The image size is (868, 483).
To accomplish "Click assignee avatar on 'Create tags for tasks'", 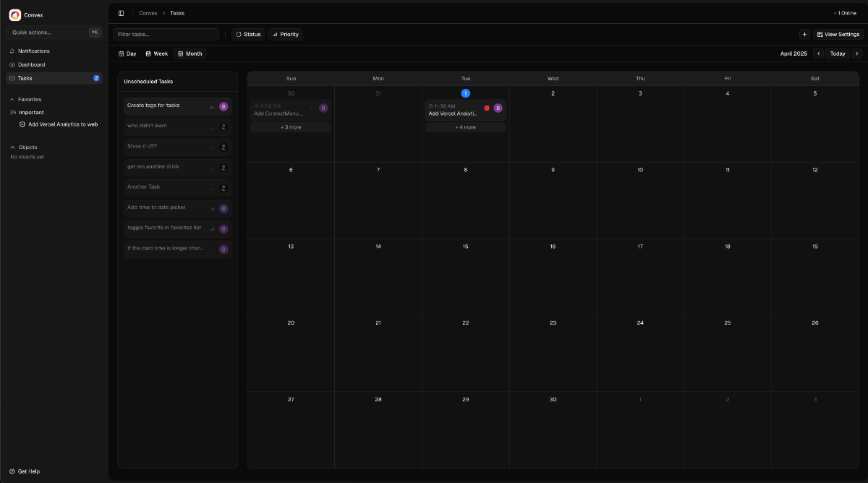I will pos(224,106).
